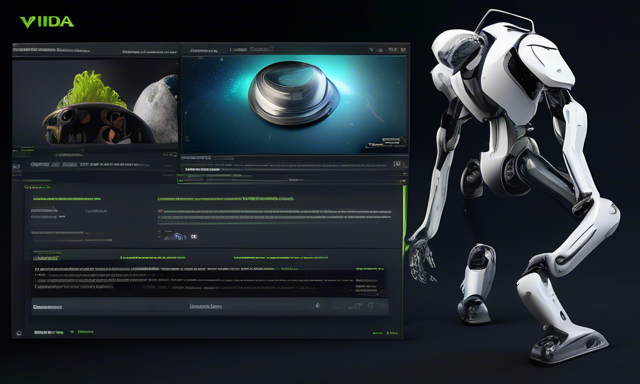Image resolution: width=640 pixels, height=384 pixels.
Task: Click the green logo in the top-left corner
Action: tap(47, 22)
